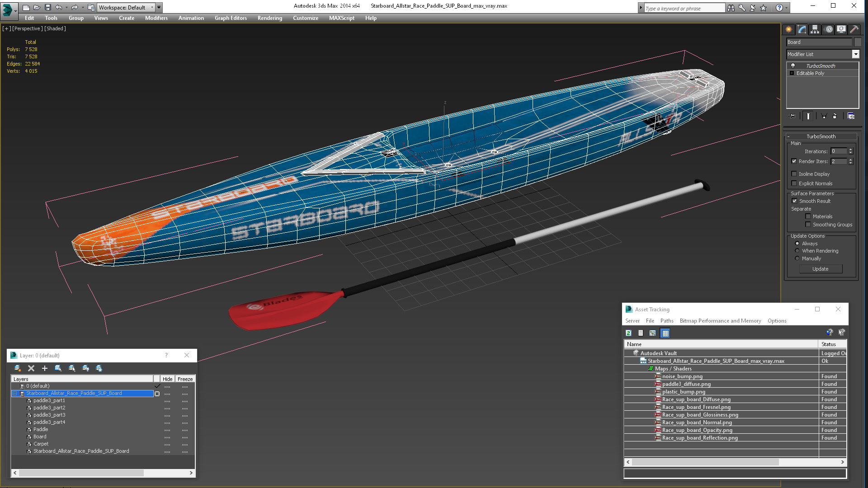Click the Freeze column header in Layer dialog
Screen dimensions: 868x488
[x=185, y=379]
